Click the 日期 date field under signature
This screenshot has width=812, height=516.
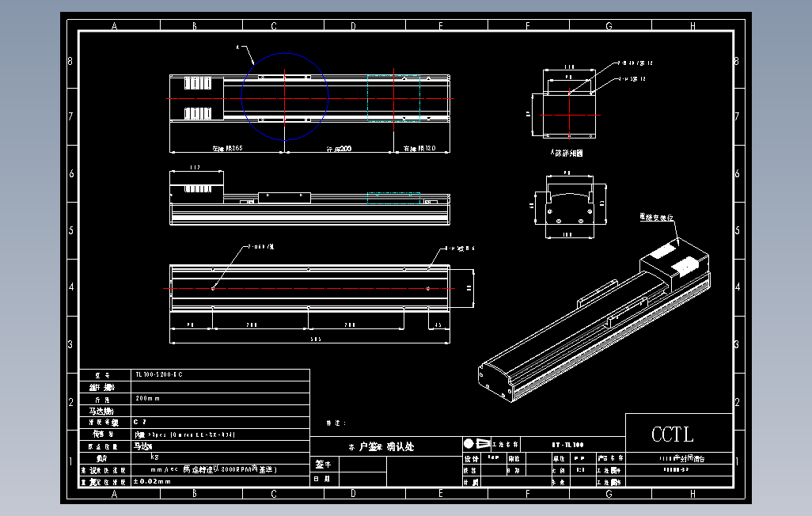[323, 480]
